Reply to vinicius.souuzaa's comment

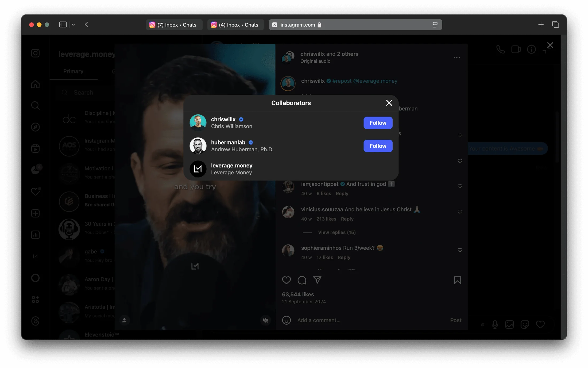pyautogui.click(x=347, y=219)
